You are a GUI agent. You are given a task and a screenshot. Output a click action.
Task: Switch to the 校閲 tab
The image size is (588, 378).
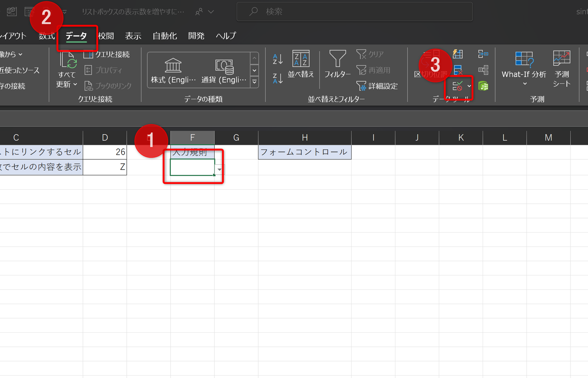106,36
